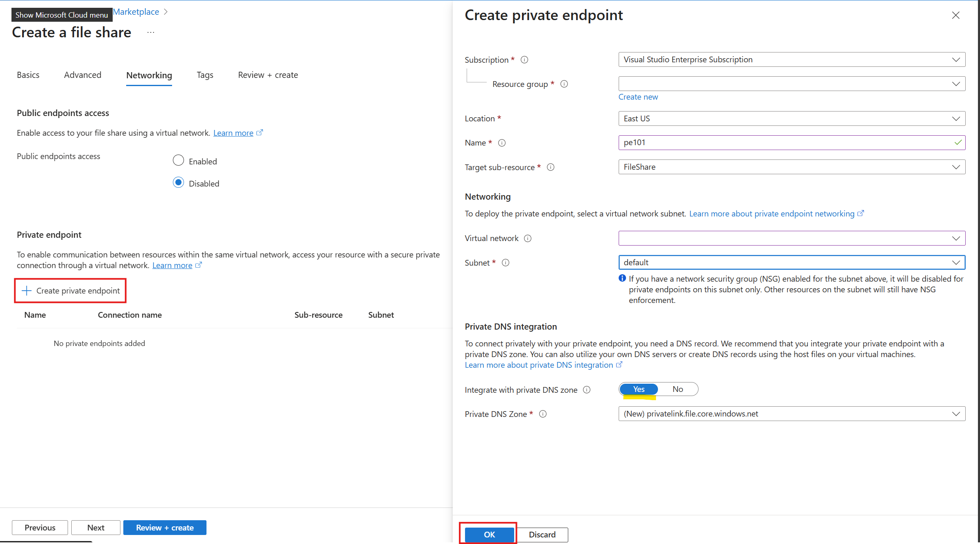Open the Create new resource group link

pyautogui.click(x=638, y=97)
